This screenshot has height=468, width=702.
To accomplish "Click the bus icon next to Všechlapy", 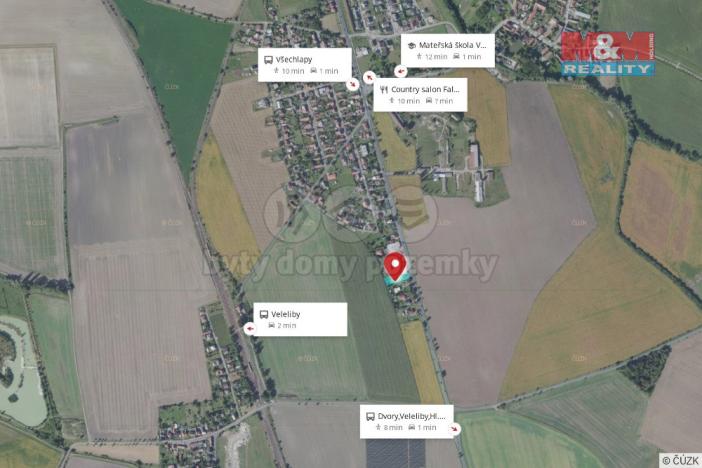I will click(x=268, y=60).
